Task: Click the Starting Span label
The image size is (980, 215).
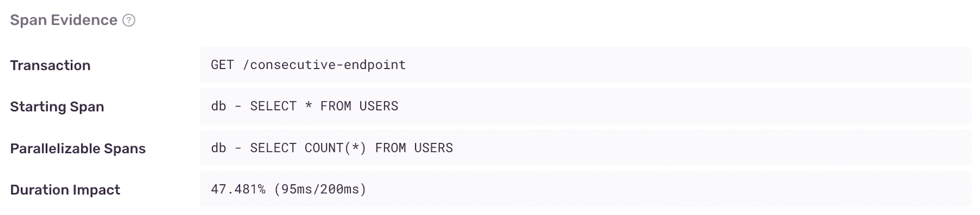Action: point(57,107)
